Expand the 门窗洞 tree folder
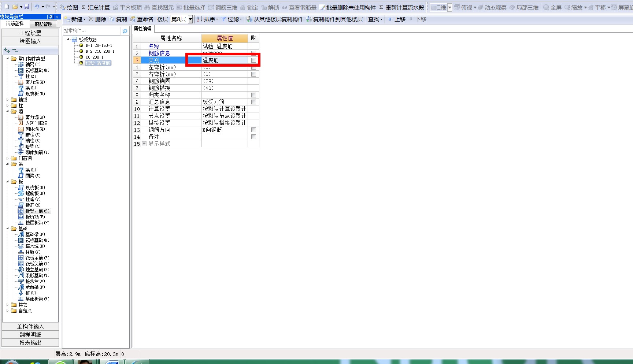Screen dimensions: 633x364 [x=8, y=158]
